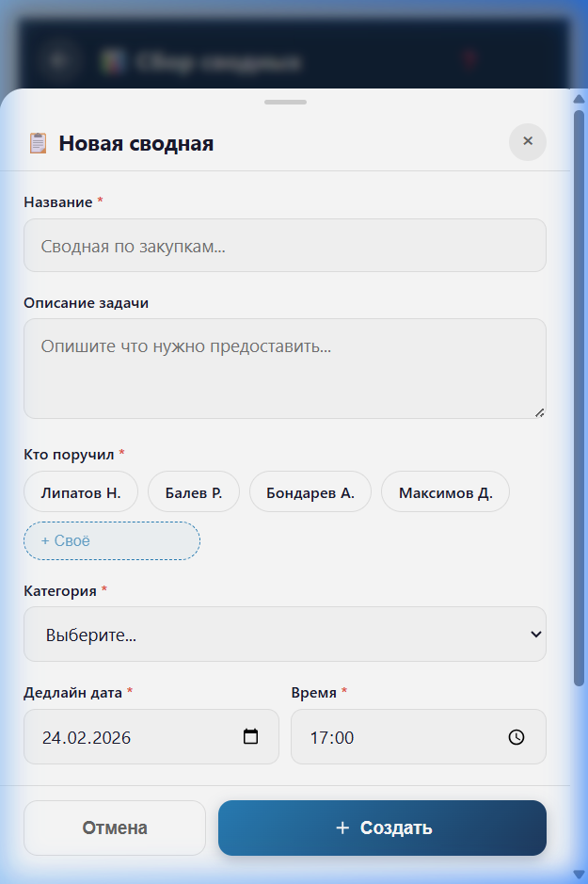The image size is (588, 884).
Task: Click the plus icon inside the Создать button
Action: (341, 828)
